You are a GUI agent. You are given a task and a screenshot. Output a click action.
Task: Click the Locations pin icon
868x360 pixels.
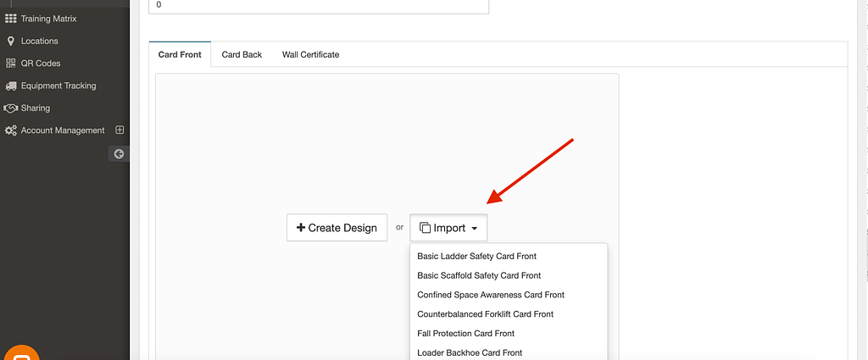(11, 41)
